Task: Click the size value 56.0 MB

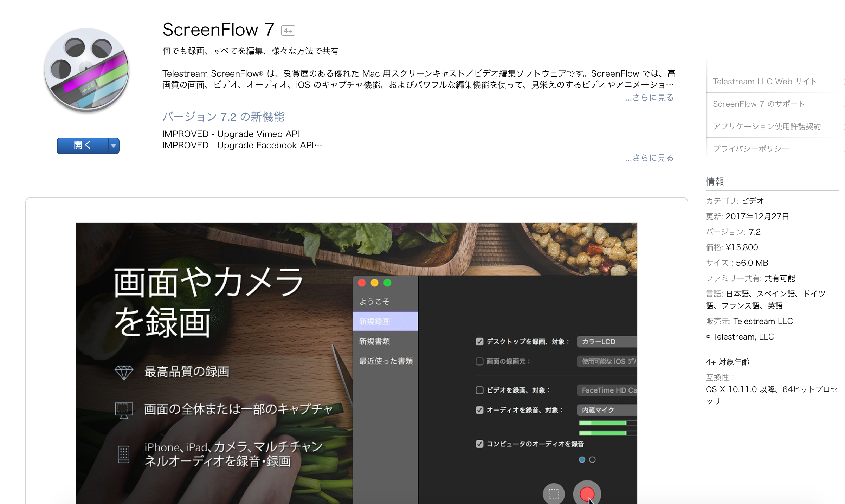Action: pyautogui.click(x=752, y=263)
